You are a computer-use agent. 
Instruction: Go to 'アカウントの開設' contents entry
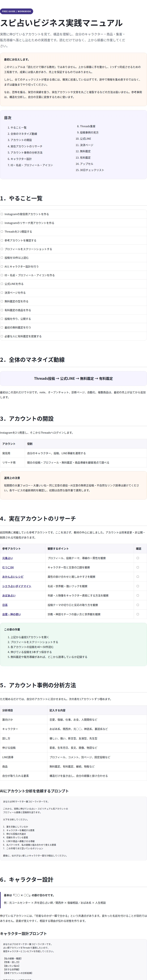(x=21, y=140)
